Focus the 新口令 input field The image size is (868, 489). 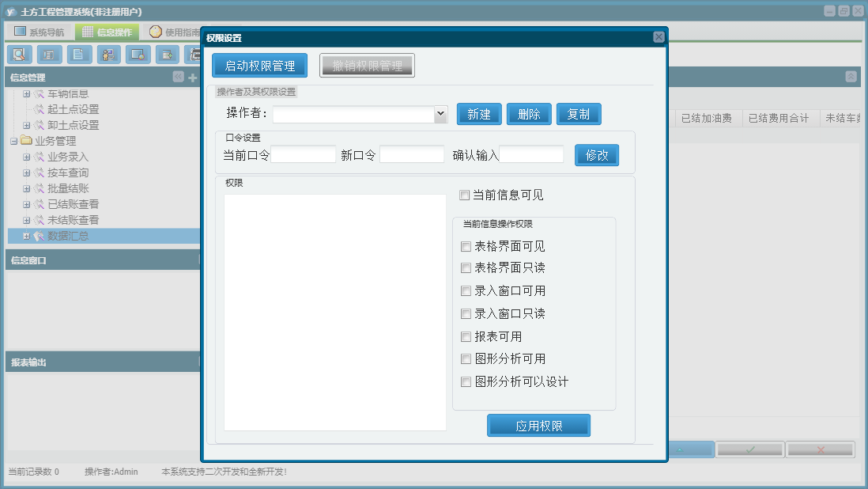pos(412,154)
